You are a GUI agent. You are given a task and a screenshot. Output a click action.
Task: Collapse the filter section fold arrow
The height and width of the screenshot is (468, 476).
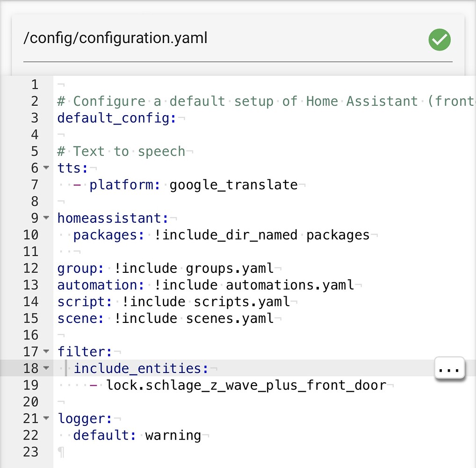[x=46, y=351]
